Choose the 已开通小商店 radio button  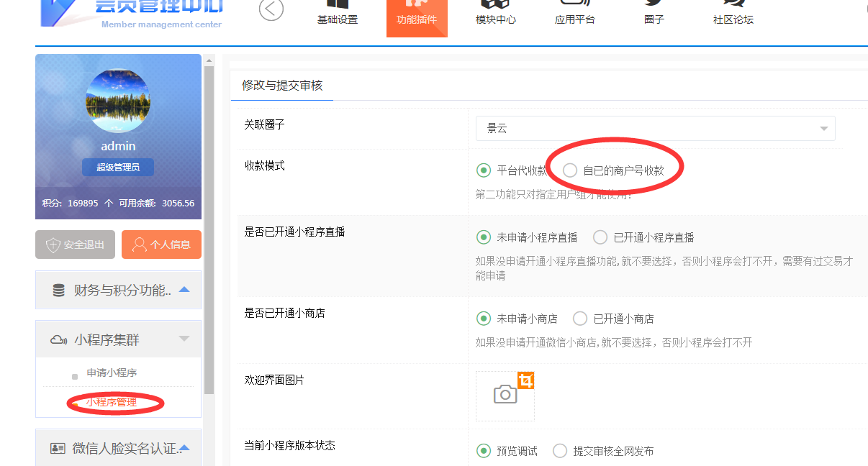coord(580,319)
